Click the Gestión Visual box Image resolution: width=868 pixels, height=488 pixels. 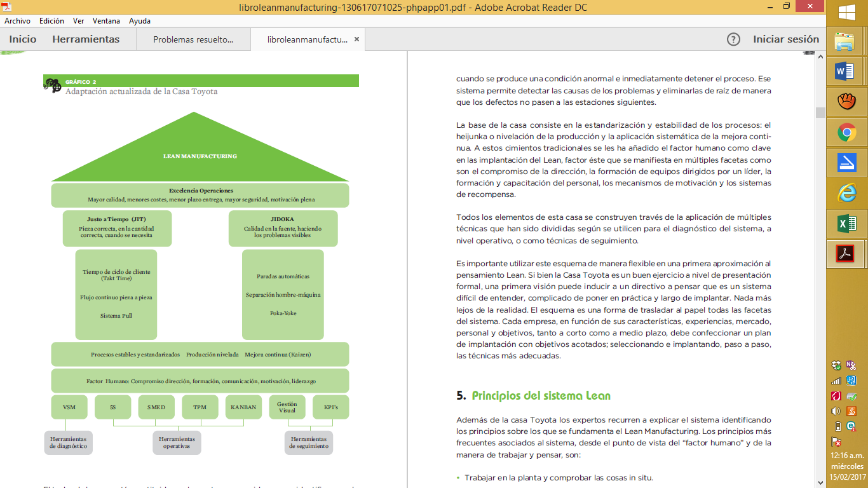pyautogui.click(x=287, y=407)
